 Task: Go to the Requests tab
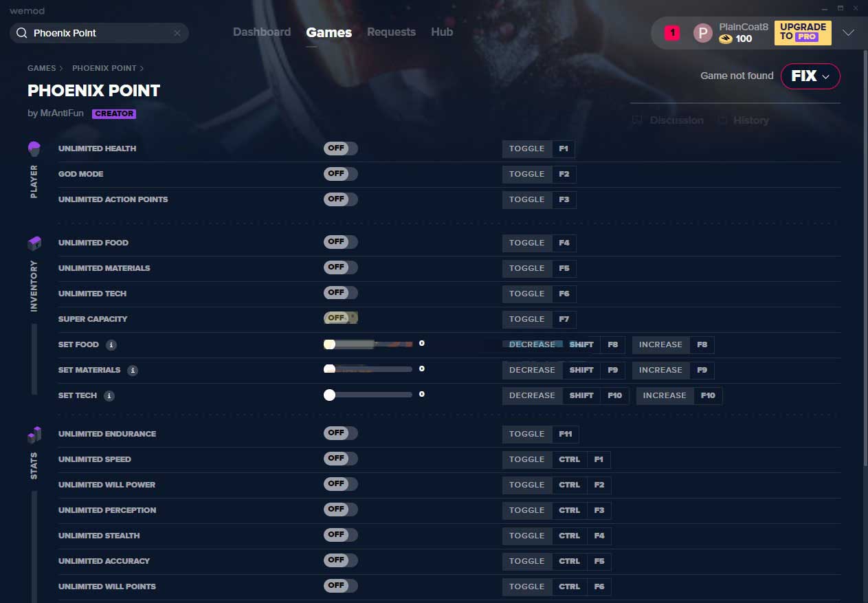tap(391, 32)
